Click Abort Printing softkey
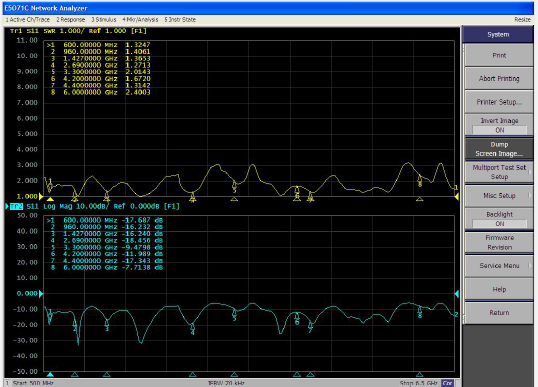 tap(499, 79)
